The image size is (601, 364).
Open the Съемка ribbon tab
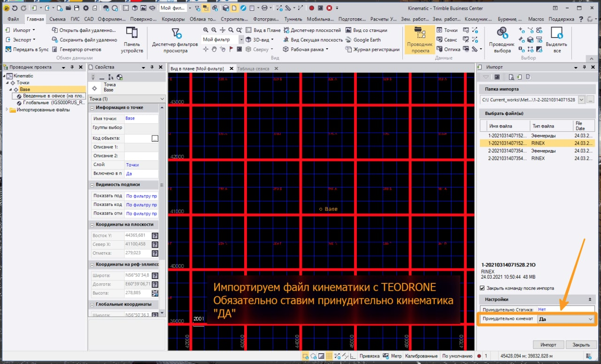(x=57, y=19)
